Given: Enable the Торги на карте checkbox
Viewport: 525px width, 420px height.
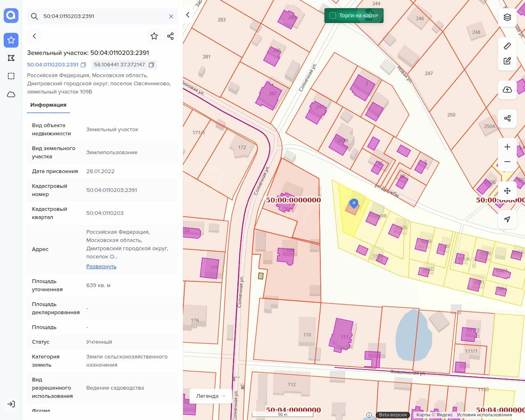Looking at the screenshot, I should tap(333, 16).
